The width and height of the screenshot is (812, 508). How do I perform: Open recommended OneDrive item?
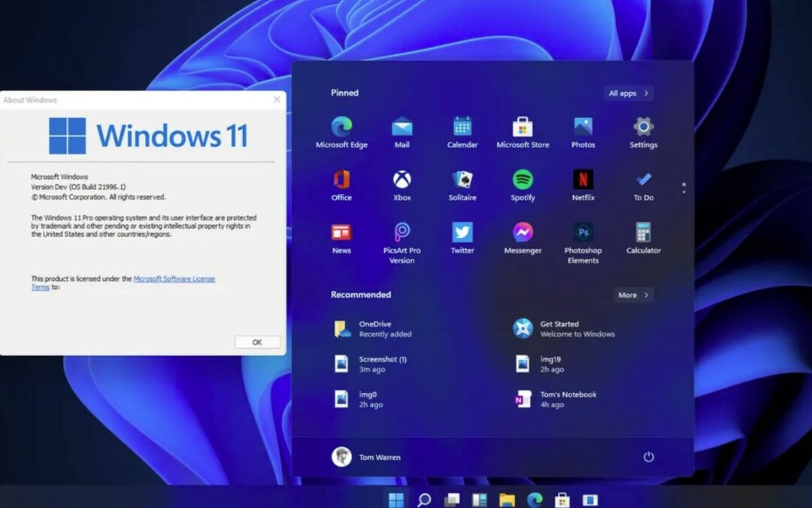pyautogui.click(x=372, y=329)
